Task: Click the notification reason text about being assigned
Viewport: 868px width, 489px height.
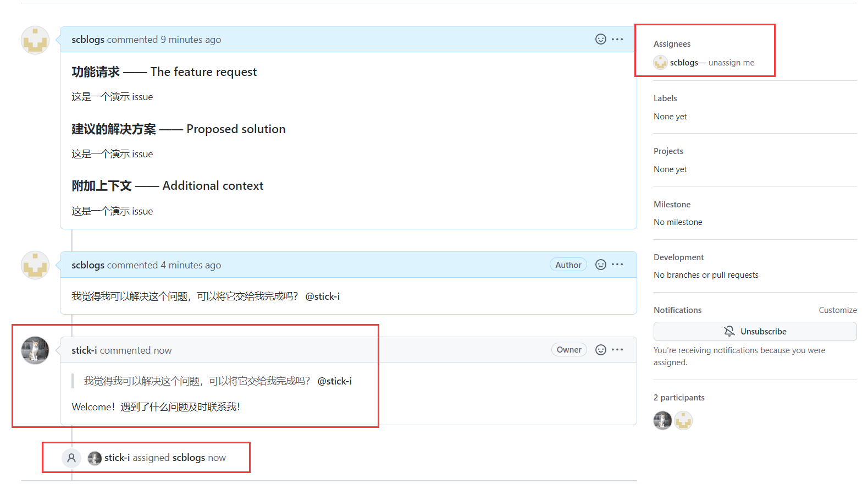Action: (x=739, y=356)
